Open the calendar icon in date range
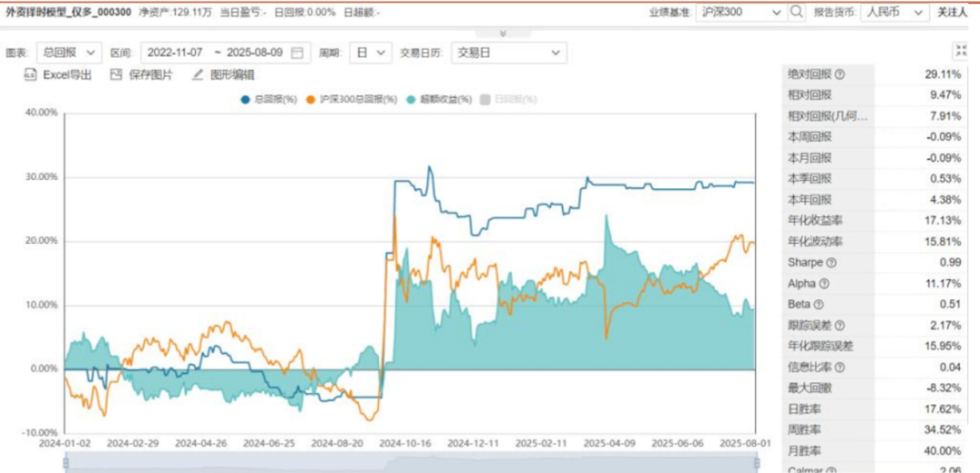Viewport: 980px width, 473px height. tap(297, 53)
